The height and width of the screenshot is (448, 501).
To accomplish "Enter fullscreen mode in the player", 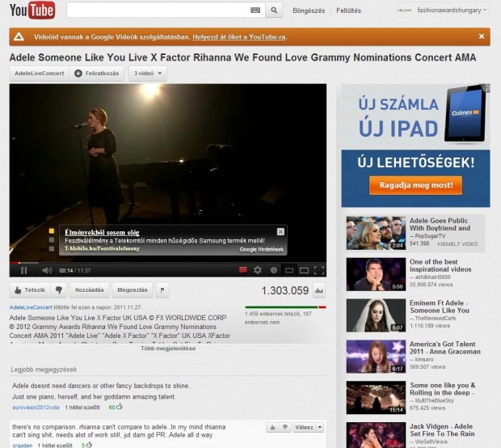I will tap(318, 270).
